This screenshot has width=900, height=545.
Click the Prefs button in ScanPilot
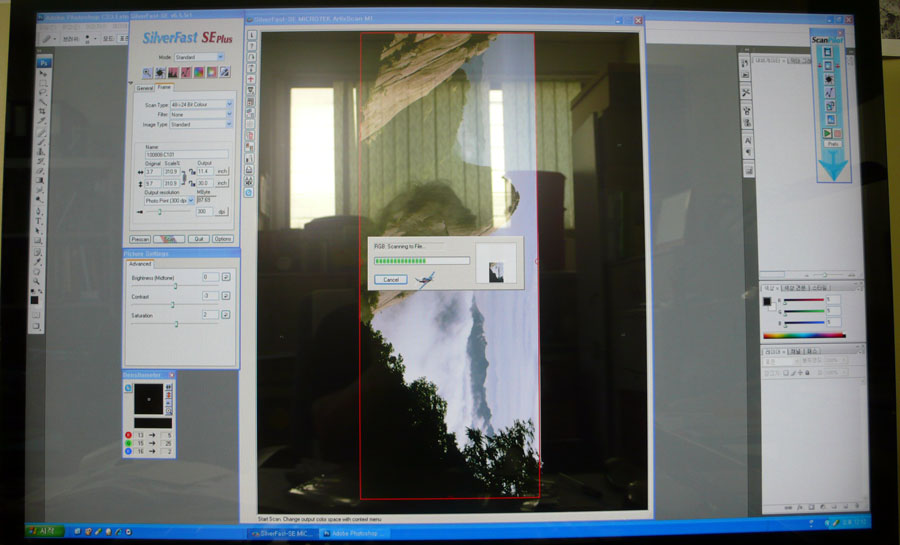click(x=833, y=144)
